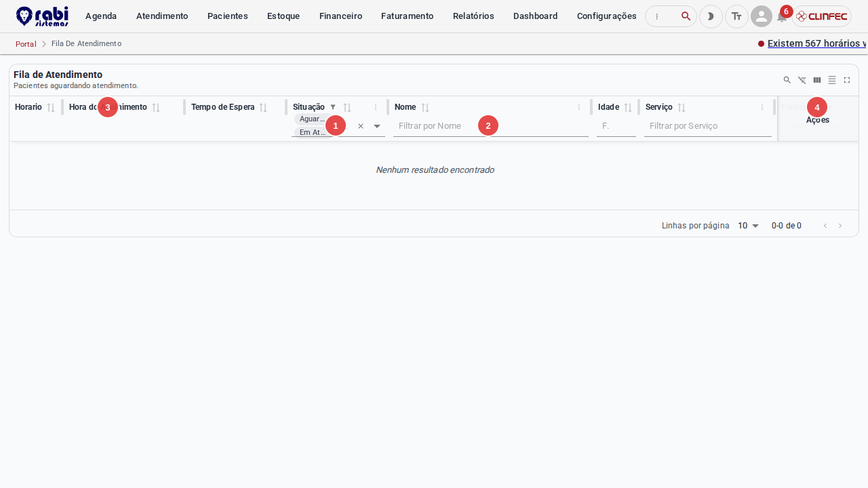This screenshot has width=868, height=488.
Task: Click the Portal breadcrumb link
Action: point(26,44)
